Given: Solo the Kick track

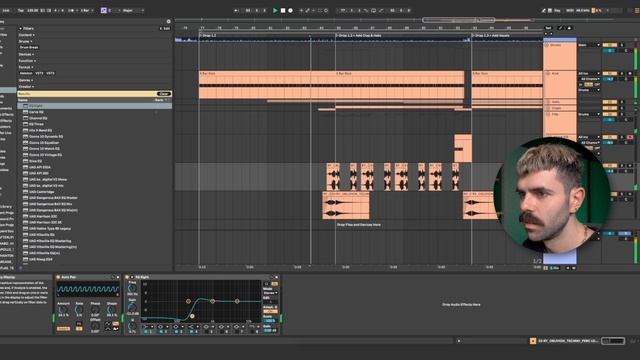Looking at the screenshot, I should coord(622,73).
